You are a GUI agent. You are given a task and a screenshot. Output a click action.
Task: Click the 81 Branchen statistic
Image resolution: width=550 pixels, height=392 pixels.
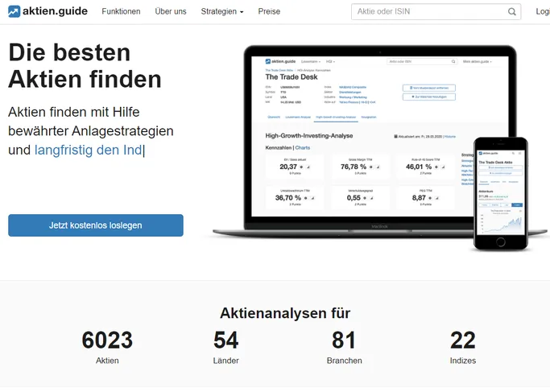coord(344,347)
